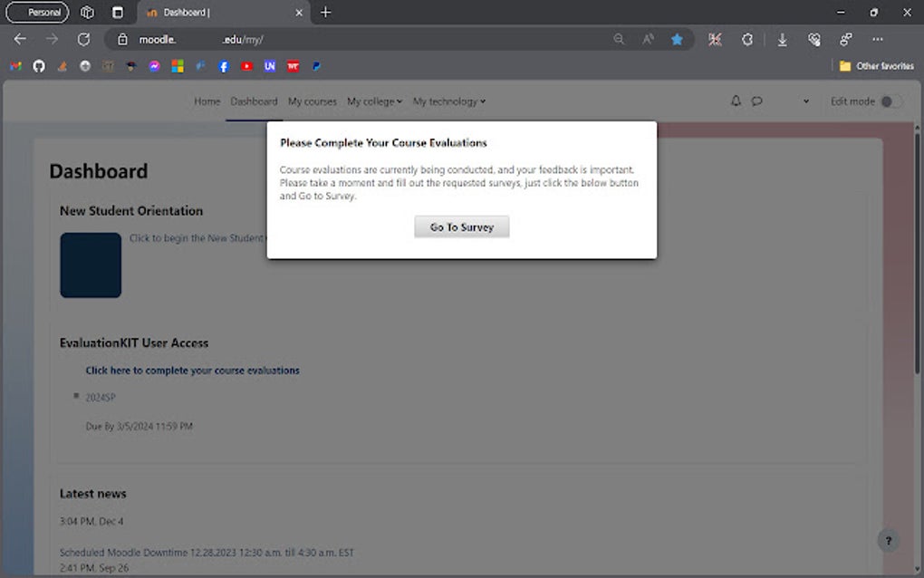924x578 pixels.
Task: Open the Gmail bookmark
Action: 14,65
